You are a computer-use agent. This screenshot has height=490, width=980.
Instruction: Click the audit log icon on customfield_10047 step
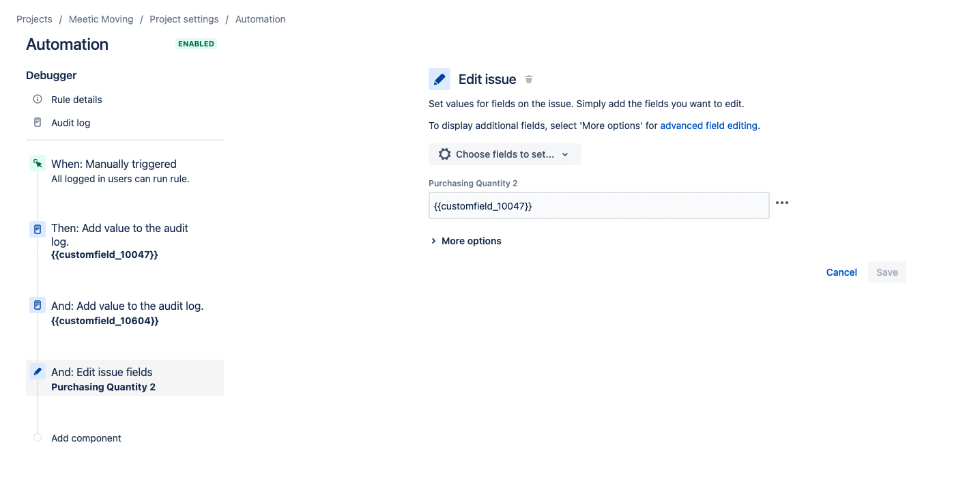click(38, 229)
